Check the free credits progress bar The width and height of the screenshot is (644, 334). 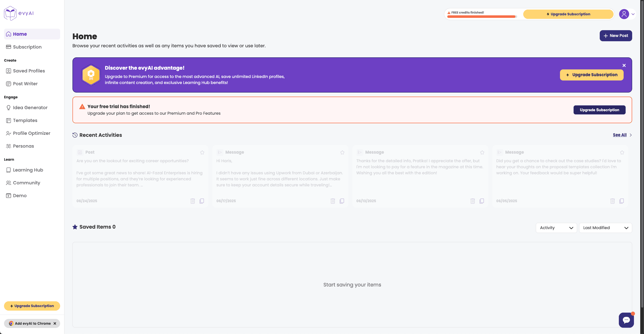coord(481,17)
